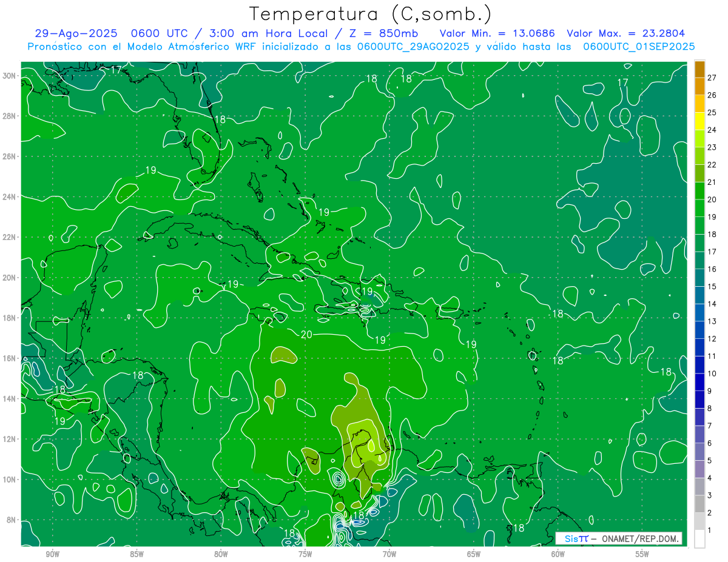Click the 85W longitude axis label
The width and height of the screenshot is (728, 562).
[x=136, y=554]
